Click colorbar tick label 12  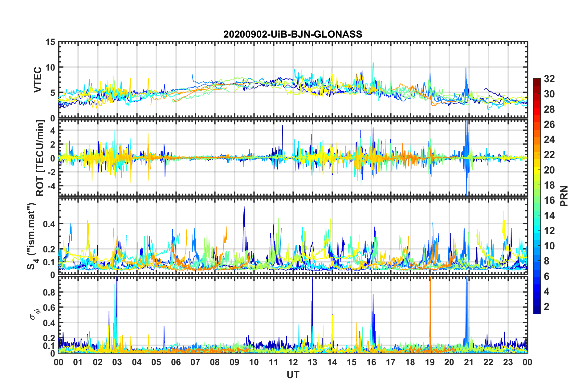549,231
